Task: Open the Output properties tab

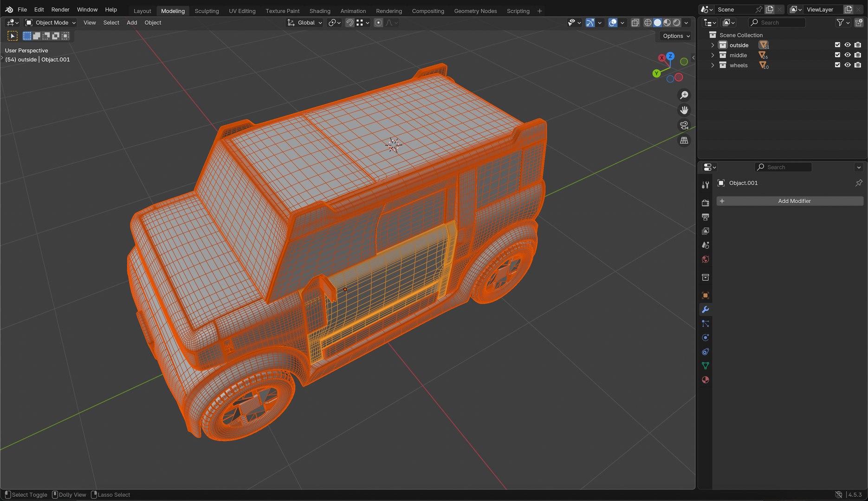Action: coord(705,217)
